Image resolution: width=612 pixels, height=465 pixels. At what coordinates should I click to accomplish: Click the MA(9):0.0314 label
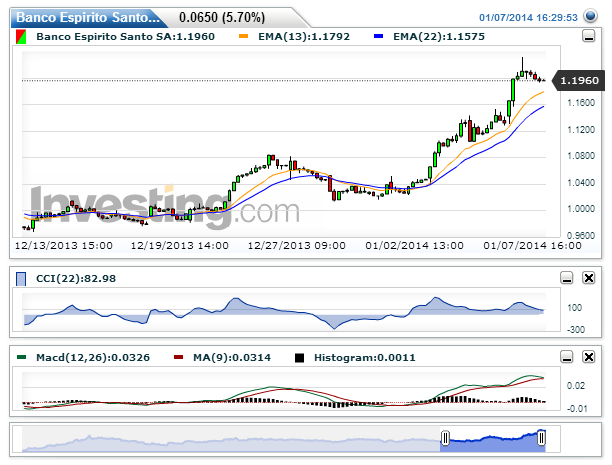232,357
